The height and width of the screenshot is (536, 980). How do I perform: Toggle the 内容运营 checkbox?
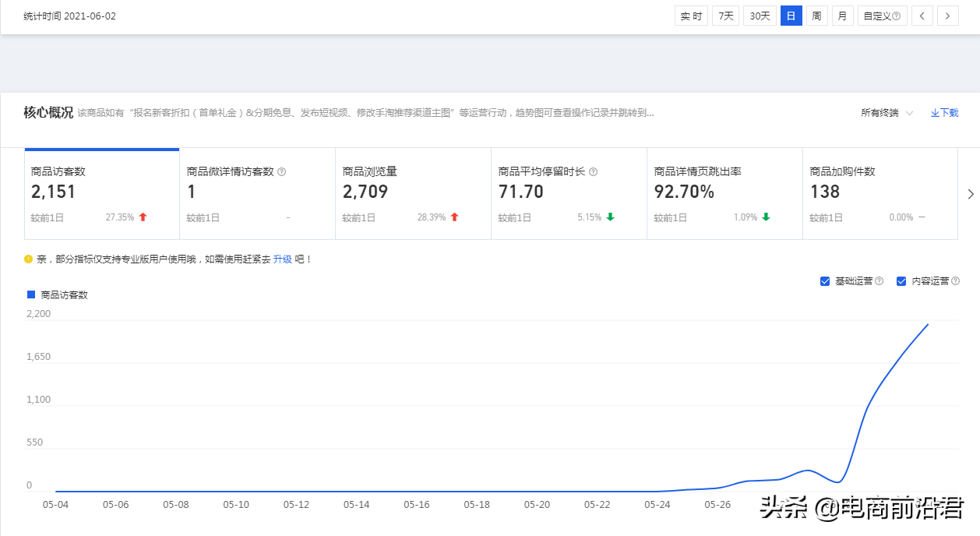click(x=901, y=281)
